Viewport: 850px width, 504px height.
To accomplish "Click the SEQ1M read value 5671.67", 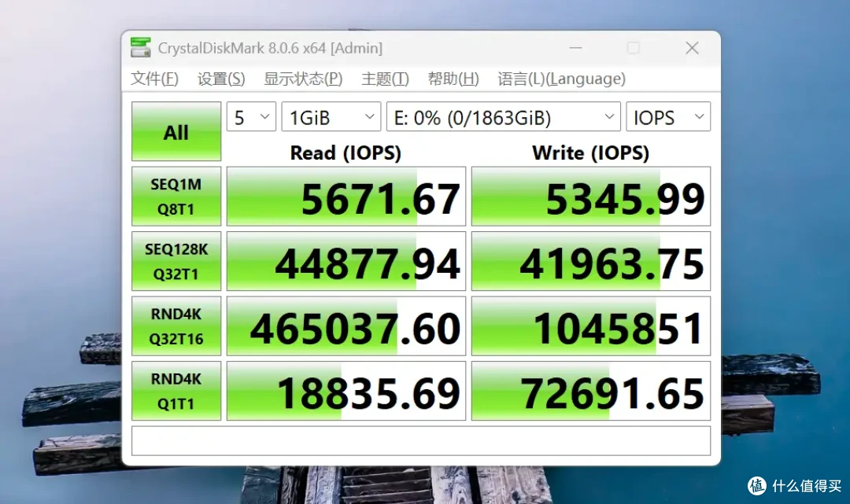I will tap(346, 197).
